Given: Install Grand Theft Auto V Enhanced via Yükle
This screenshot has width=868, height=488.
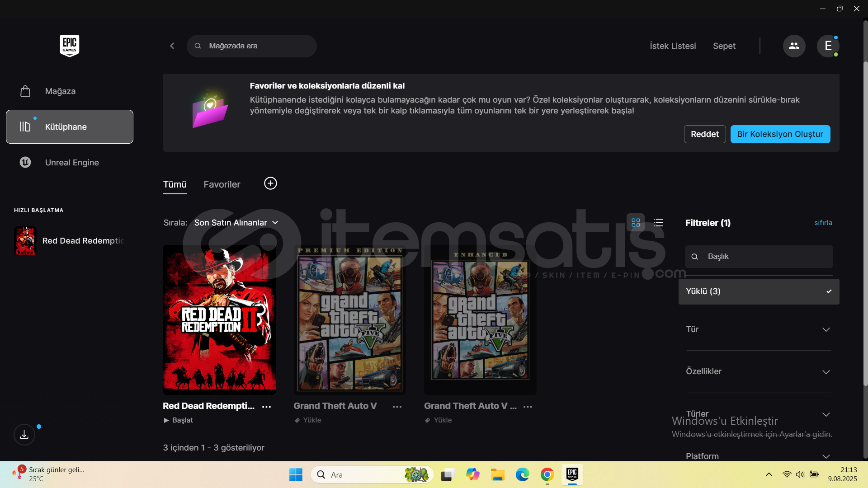Looking at the screenshot, I should click(439, 420).
